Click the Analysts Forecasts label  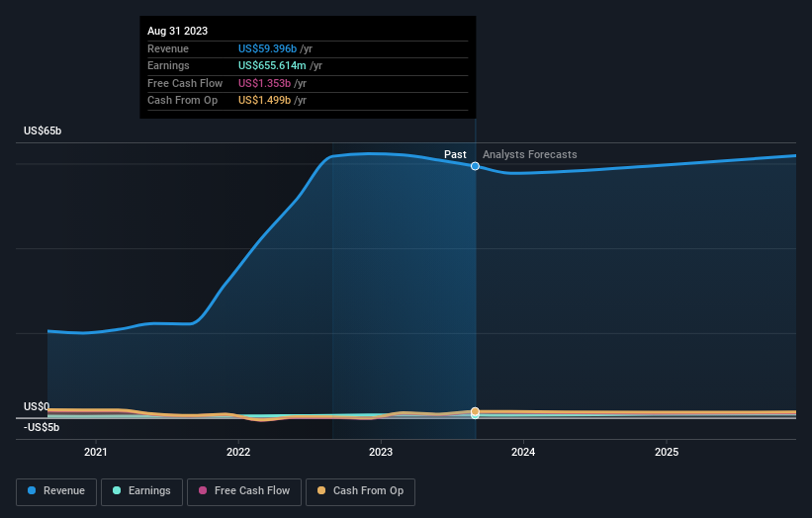530,154
